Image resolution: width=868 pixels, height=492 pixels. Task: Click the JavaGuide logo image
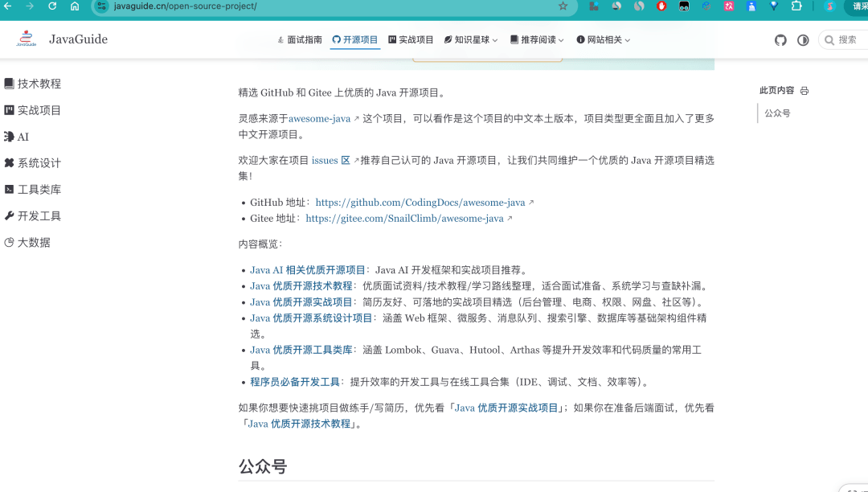(x=27, y=39)
